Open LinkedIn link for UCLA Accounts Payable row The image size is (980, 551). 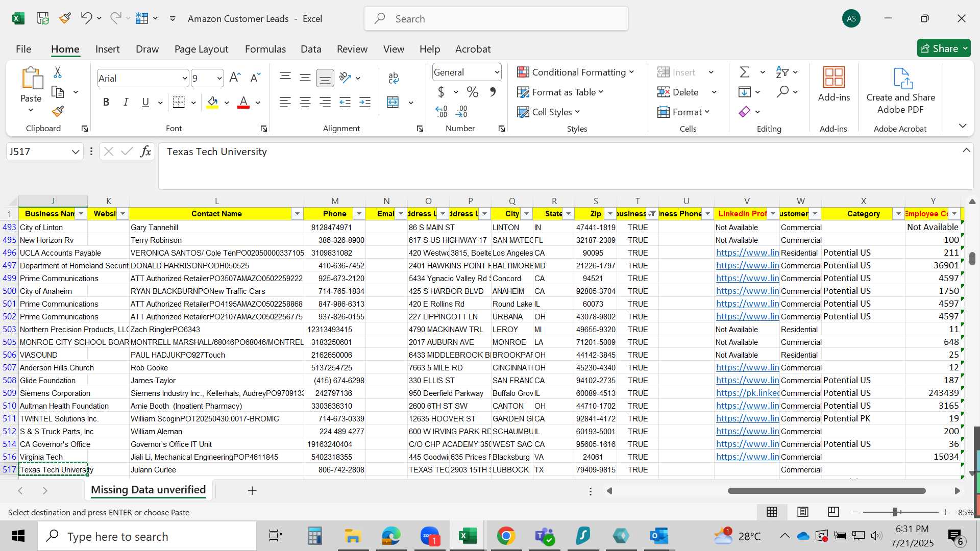(x=747, y=253)
